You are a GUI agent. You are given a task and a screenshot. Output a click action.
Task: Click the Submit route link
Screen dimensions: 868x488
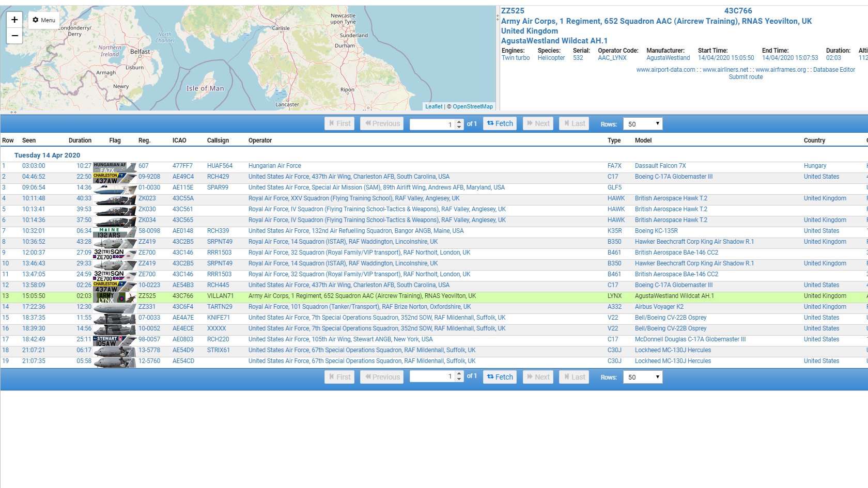point(746,77)
